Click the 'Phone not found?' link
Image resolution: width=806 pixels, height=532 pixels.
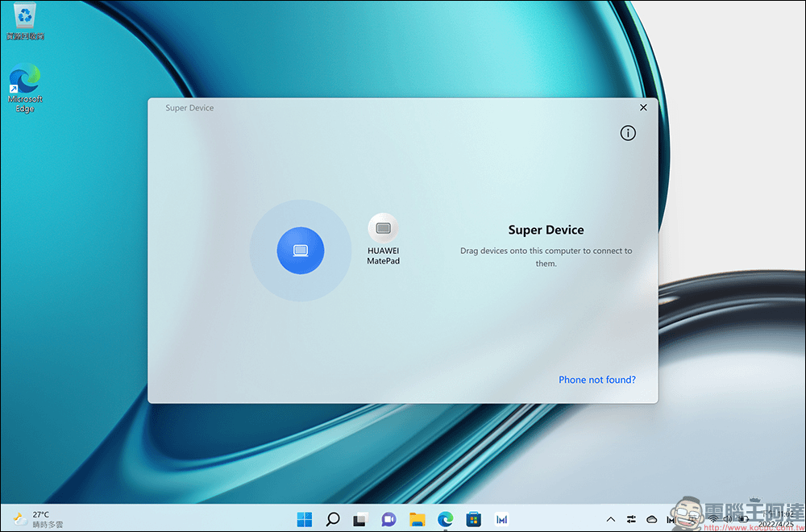pyautogui.click(x=596, y=380)
